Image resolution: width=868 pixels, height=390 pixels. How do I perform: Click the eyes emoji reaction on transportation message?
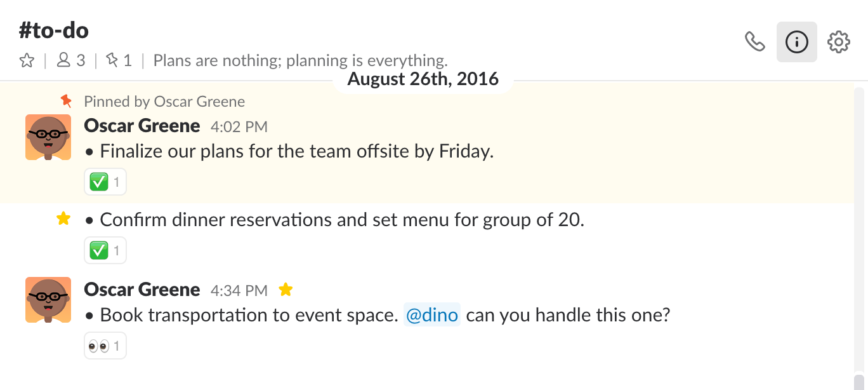(105, 345)
